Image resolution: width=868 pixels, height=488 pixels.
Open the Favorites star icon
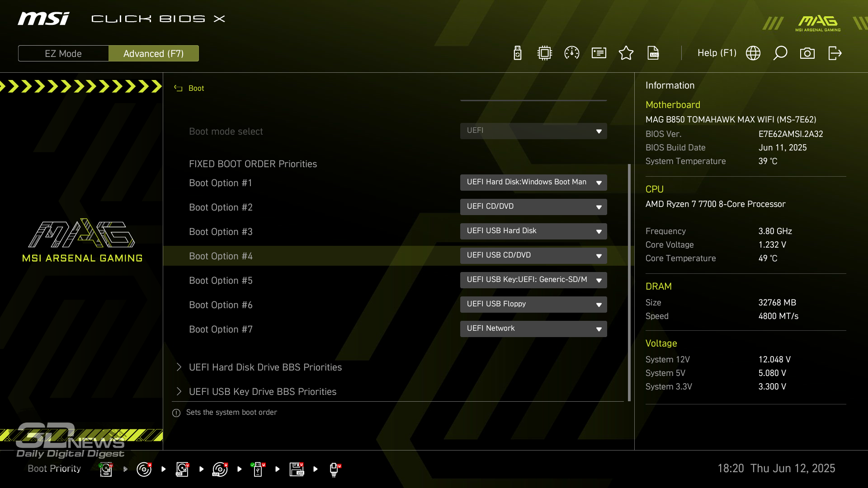(x=626, y=53)
